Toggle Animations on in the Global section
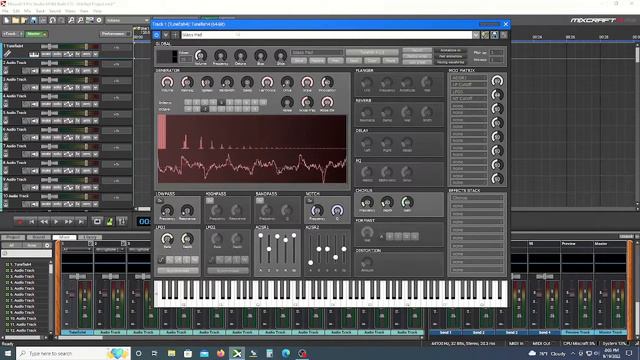The width and height of the screenshot is (640, 360). point(450,50)
